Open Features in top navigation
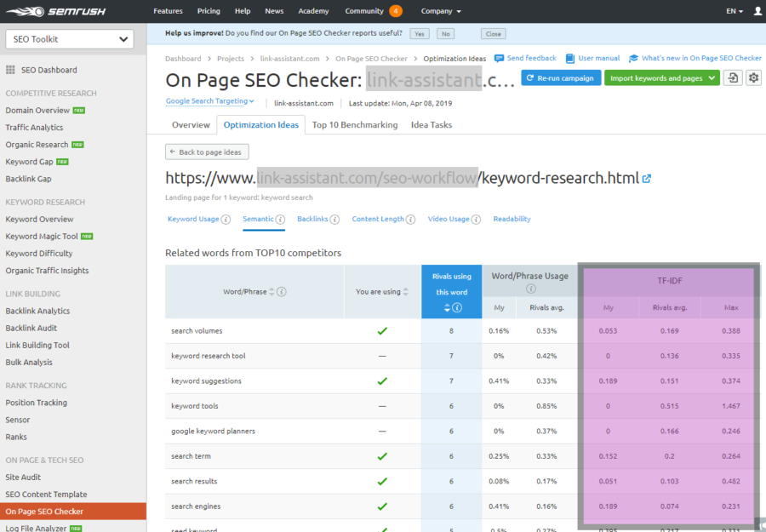This screenshot has width=766, height=532. [168, 11]
